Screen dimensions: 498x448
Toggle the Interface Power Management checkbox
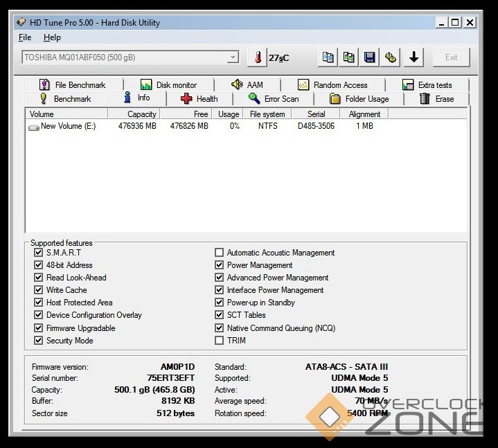[x=219, y=289]
